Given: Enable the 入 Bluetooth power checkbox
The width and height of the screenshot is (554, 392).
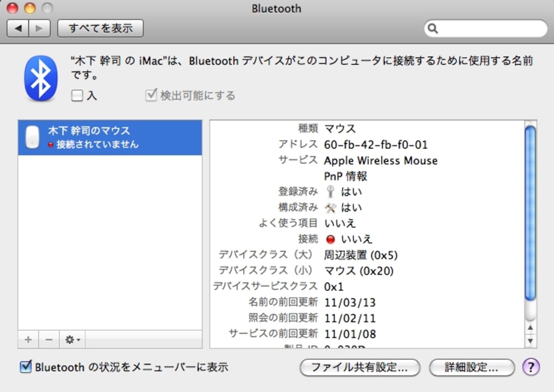Looking at the screenshot, I should point(77,96).
